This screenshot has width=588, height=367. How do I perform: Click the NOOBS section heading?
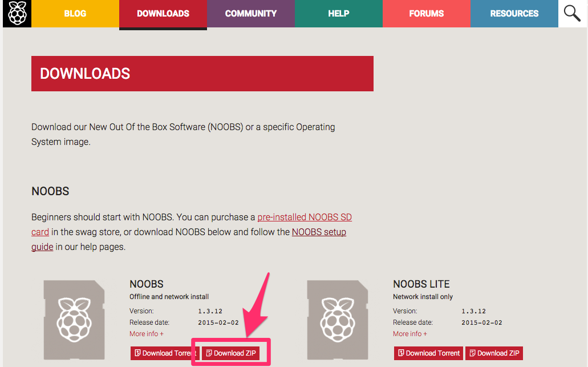(x=50, y=191)
